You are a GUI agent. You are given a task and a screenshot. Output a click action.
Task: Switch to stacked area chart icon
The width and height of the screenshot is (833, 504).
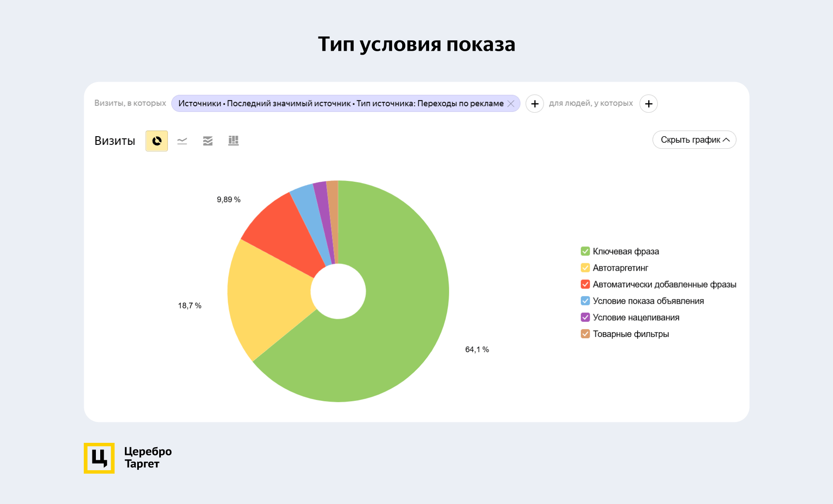208,141
